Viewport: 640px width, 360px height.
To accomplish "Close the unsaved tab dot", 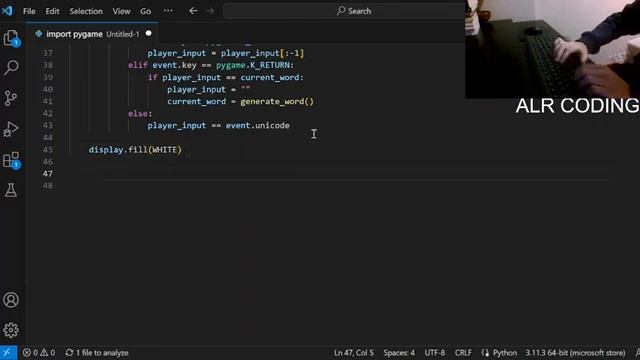I will coord(149,33).
